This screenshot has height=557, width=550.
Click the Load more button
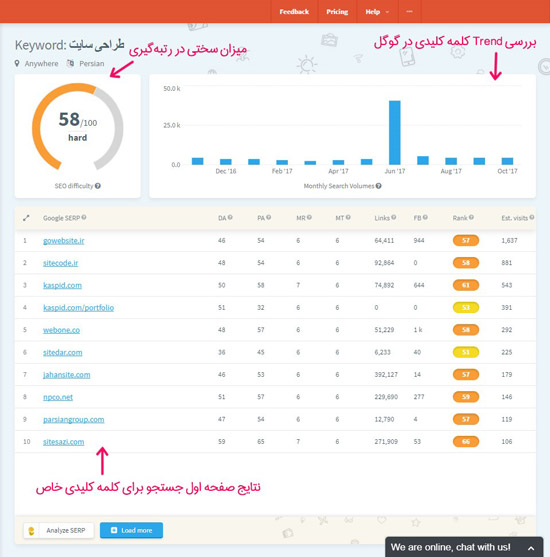[x=131, y=530]
